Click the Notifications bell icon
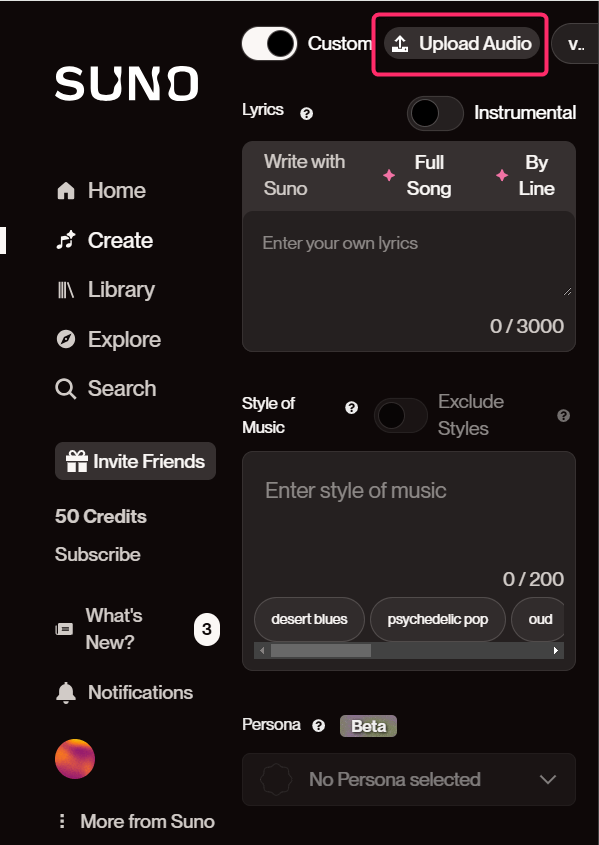The width and height of the screenshot is (599, 845). click(x=66, y=692)
